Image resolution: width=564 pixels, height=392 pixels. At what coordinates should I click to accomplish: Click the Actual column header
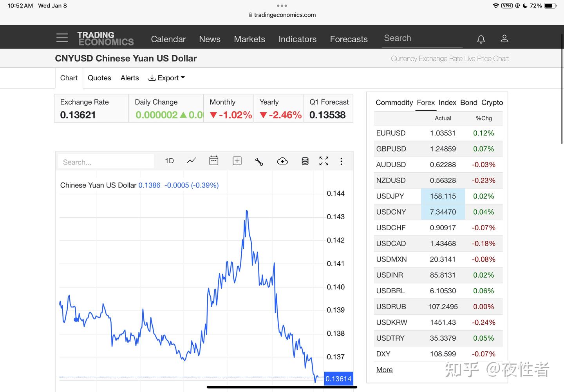click(443, 118)
